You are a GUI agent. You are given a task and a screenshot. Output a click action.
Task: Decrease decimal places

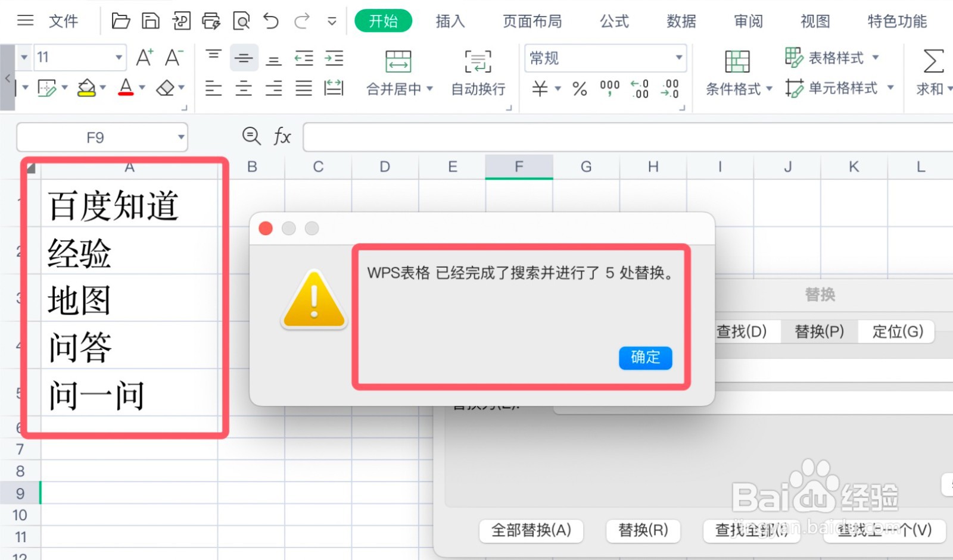click(x=670, y=89)
